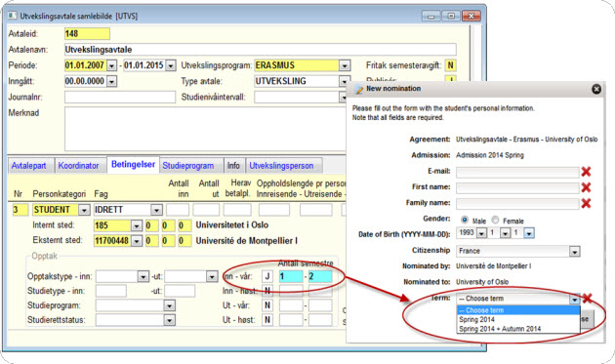Toggle Inn - vår J flag box
This screenshot has width=615, height=364.
click(267, 276)
